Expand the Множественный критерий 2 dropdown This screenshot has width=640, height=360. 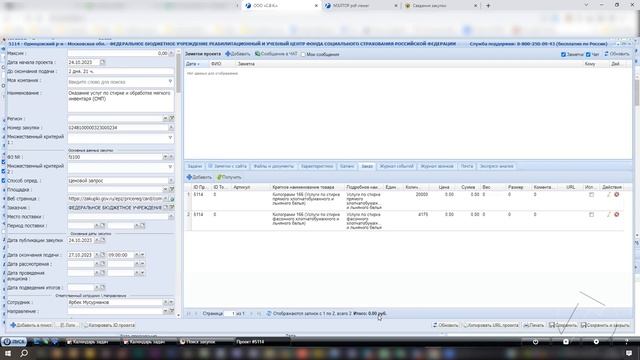pos(170,167)
